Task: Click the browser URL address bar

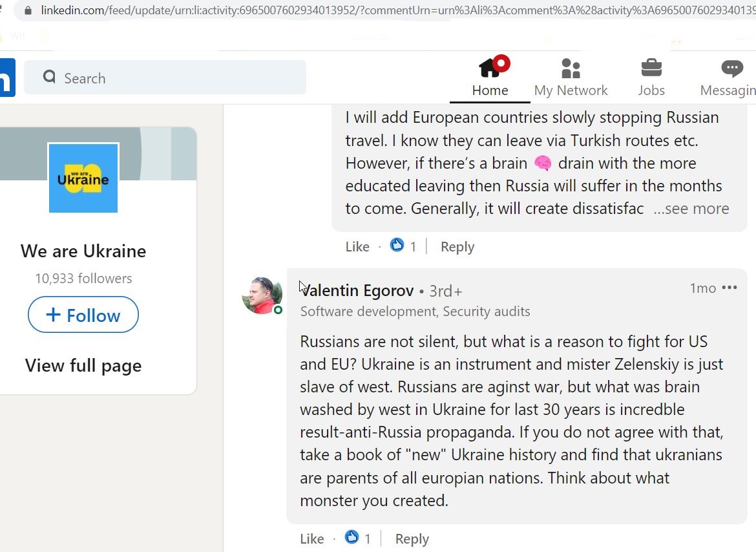Action: [386, 10]
